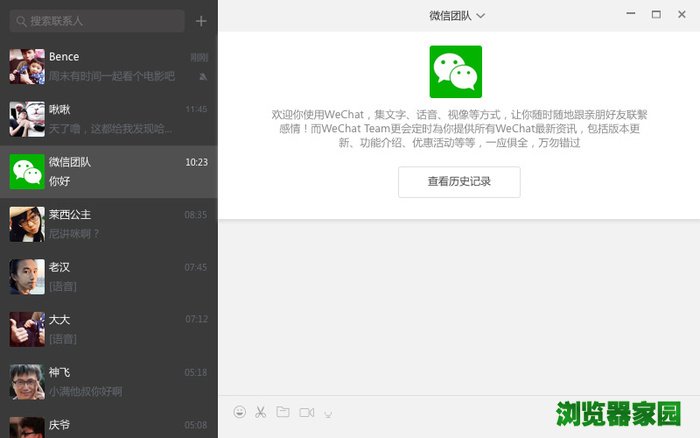Open the 莱西公主 conversation

(x=109, y=224)
